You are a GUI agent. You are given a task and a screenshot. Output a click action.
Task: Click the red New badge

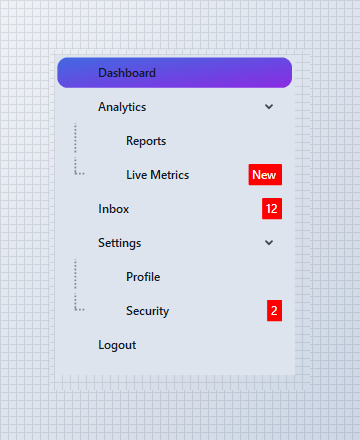point(265,175)
